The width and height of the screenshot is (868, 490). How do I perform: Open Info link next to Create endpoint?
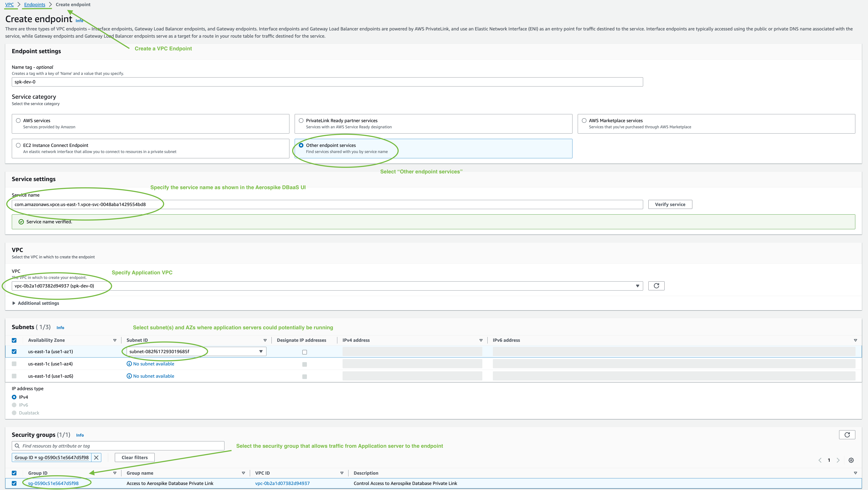pyautogui.click(x=79, y=21)
